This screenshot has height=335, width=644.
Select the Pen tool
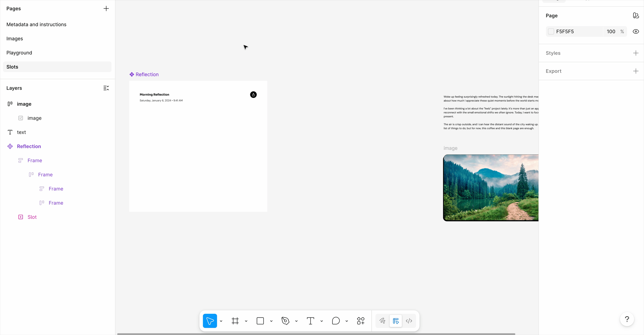click(x=285, y=321)
